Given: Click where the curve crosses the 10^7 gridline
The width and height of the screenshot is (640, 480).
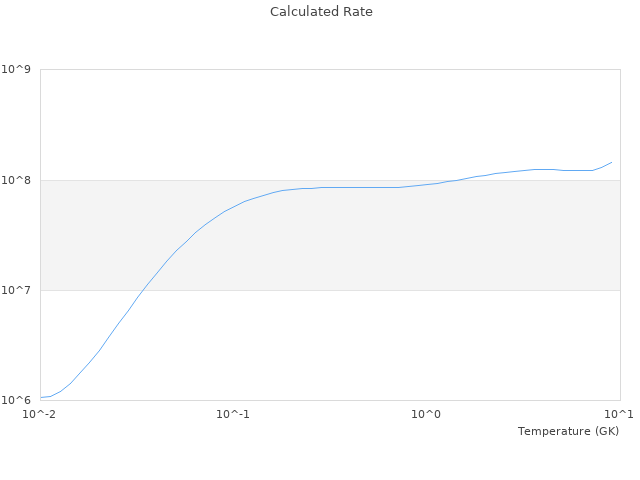Looking at the screenshot, I should [140, 290].
